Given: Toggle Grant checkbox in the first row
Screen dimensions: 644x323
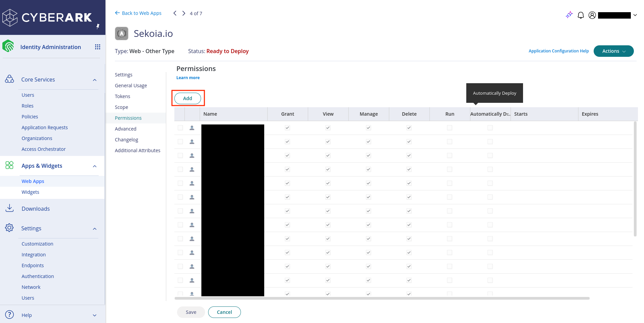Looking at the screenshot, I should (x=287, y=128).
